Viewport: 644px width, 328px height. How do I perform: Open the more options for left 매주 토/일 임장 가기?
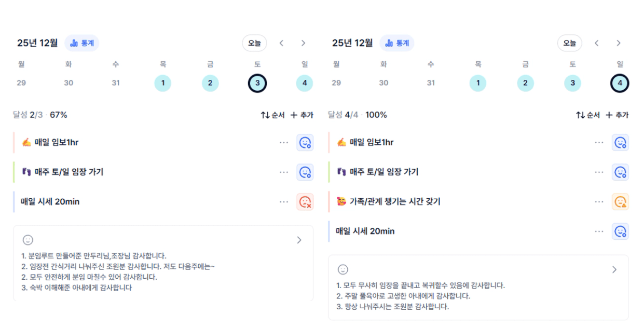(284, 172)
